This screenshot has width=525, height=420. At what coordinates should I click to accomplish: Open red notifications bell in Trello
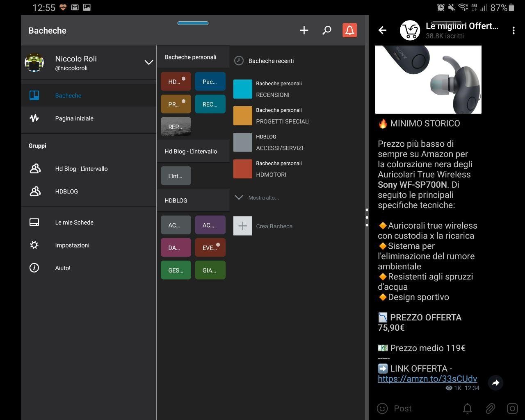point(349,30)
